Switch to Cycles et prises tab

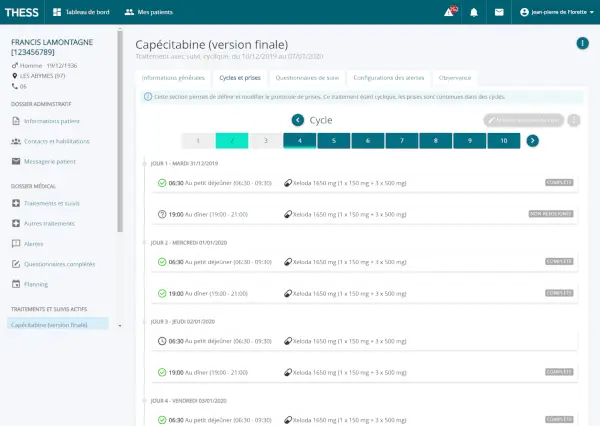(x=240, y=78)
